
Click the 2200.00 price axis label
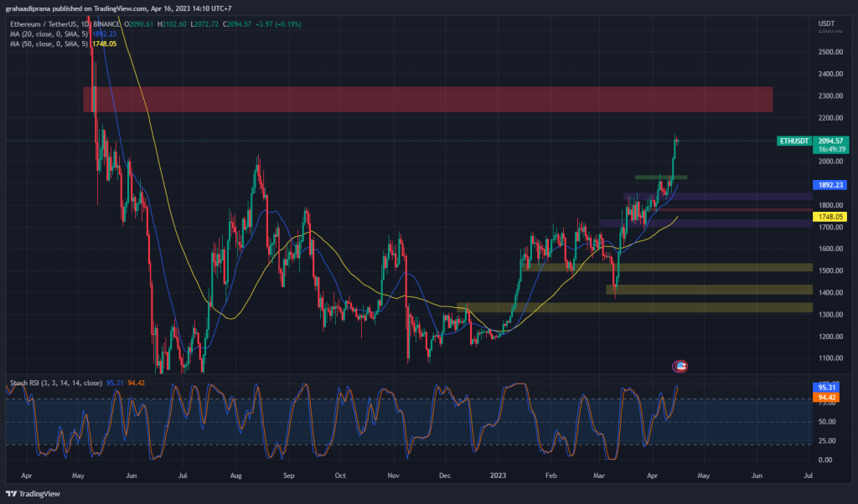[830, 117]
